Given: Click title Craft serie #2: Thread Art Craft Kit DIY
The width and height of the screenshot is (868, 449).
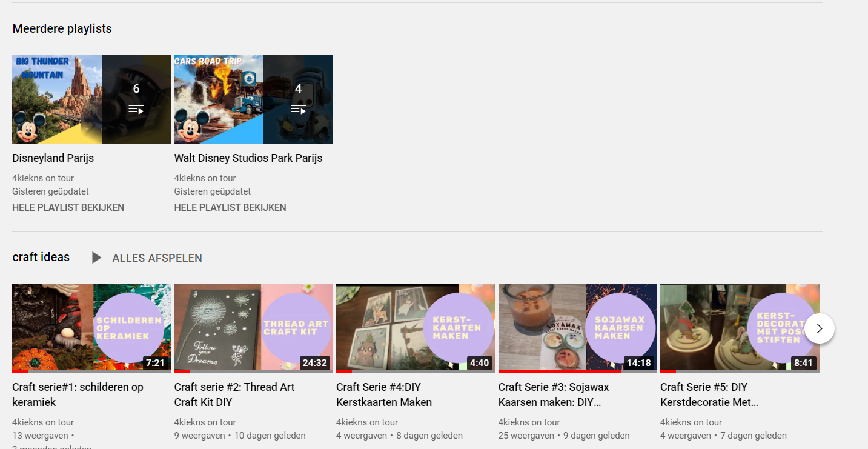Looking at the screenshot, I should (x=234, y=394).
